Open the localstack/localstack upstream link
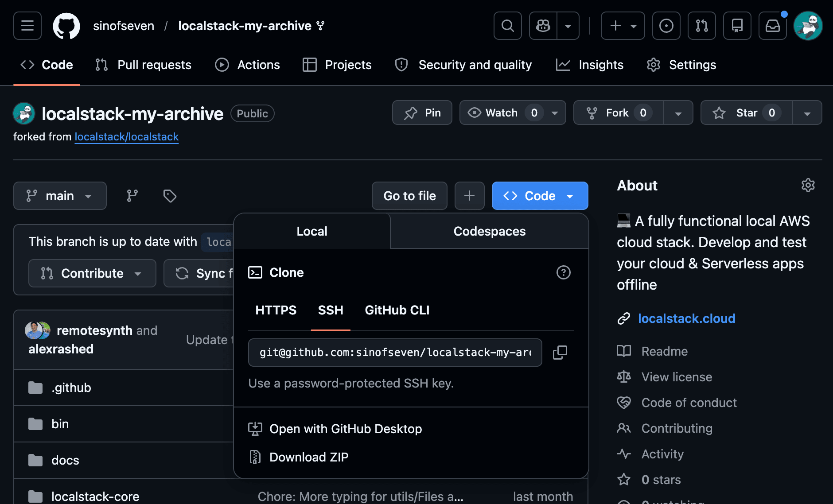 (x=126, y=137)
